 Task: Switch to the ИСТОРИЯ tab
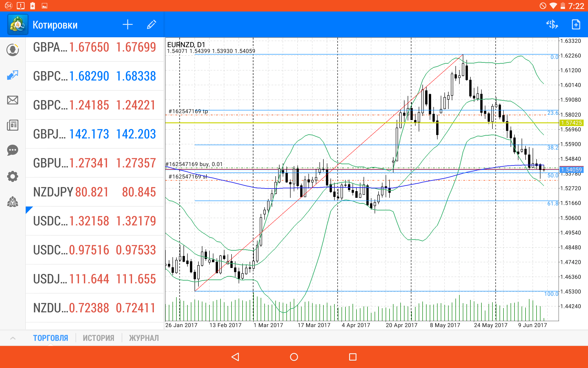98,338
